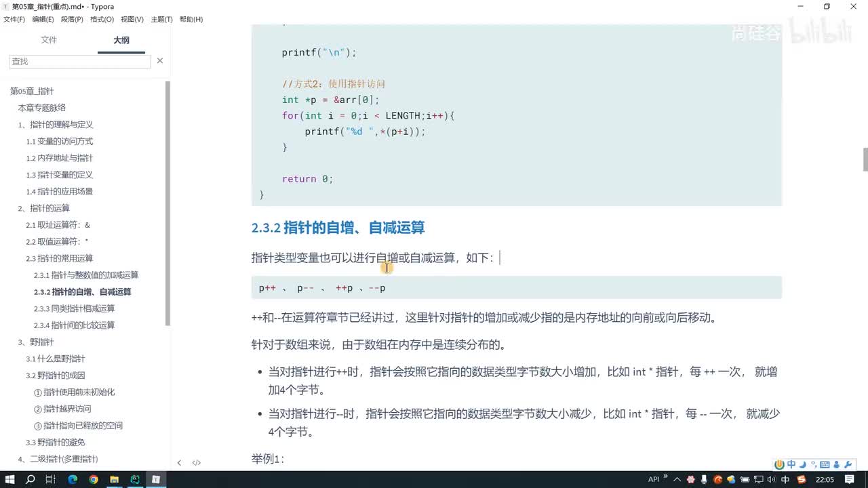Open the Windows Start menu

tap(9, 479)
